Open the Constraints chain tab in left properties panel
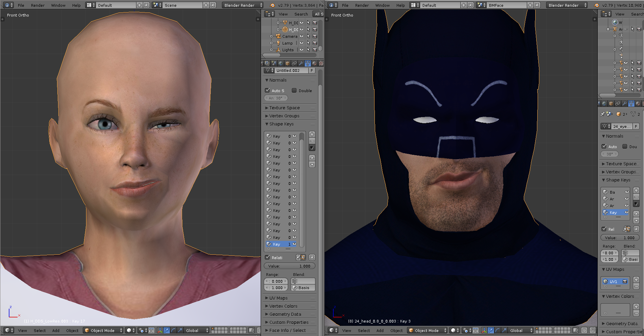 (x=294, y=63)
